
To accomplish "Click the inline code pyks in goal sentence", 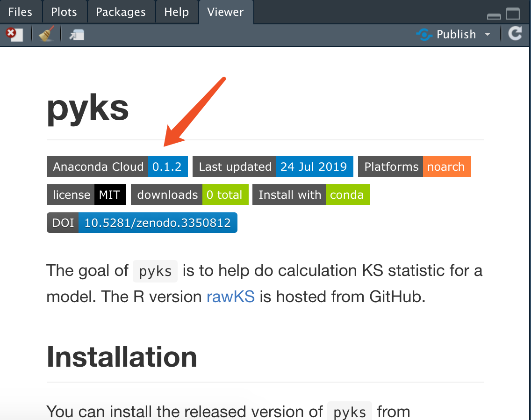I will pos(155,271).
